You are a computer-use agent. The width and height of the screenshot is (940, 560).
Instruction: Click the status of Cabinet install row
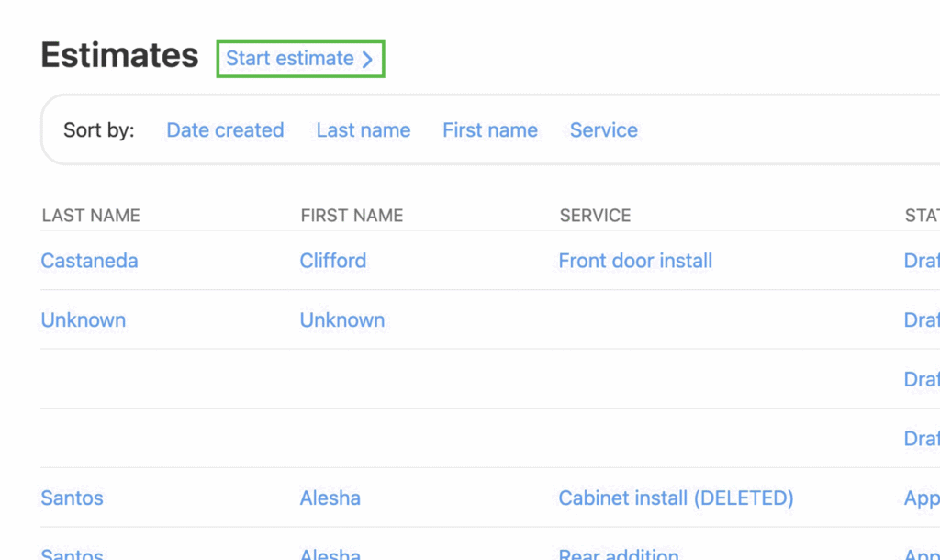pos(921,498)
